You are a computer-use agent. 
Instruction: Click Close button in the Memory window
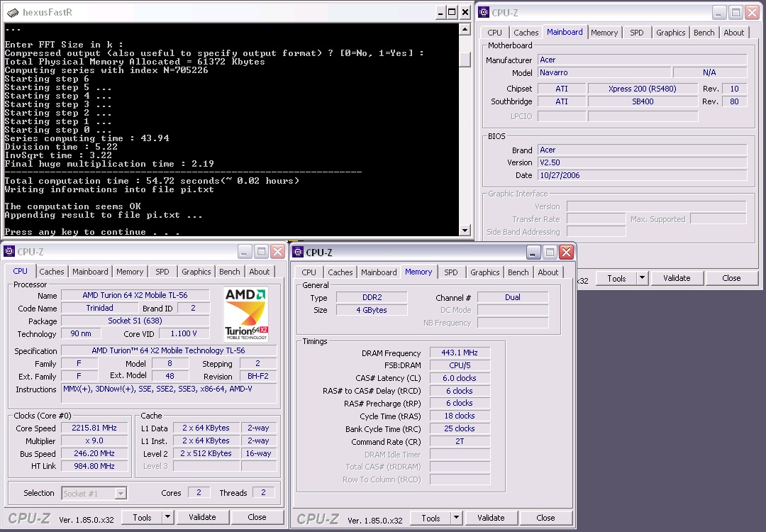[x=545, y=517]
